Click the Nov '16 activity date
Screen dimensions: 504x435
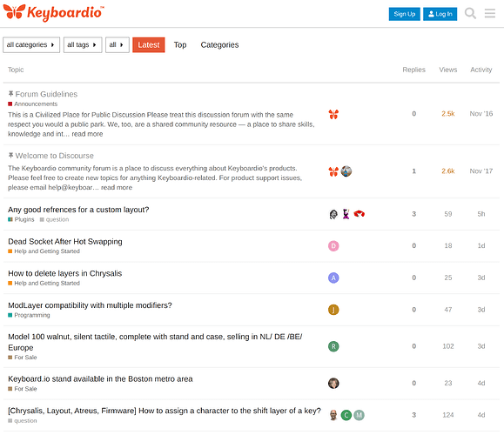[480, 114]
